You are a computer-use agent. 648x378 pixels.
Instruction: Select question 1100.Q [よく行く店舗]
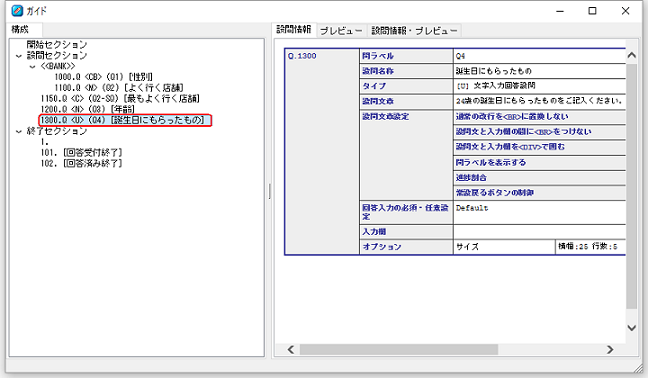(119, 88)
